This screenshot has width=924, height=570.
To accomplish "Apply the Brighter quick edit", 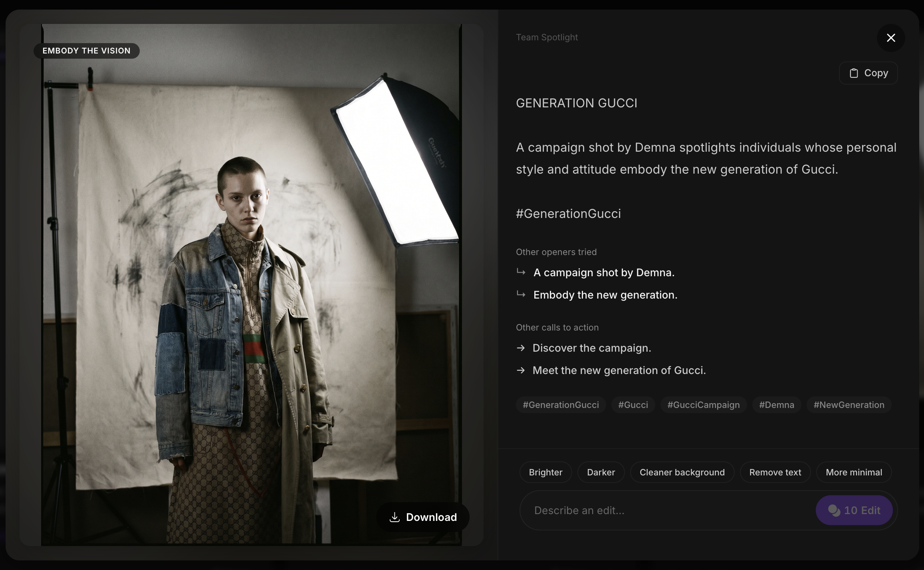I will coord(545,472).
